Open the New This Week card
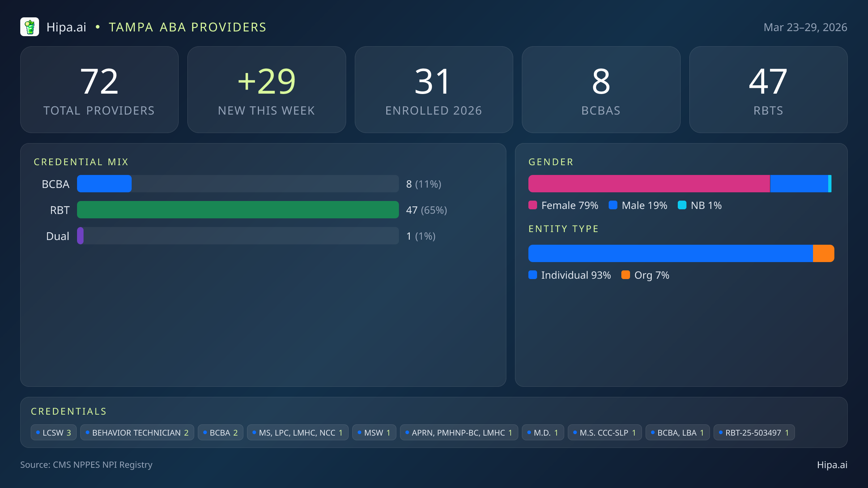Image resolution: width=868 pixels, height=488 pixels. click(267, 90)
